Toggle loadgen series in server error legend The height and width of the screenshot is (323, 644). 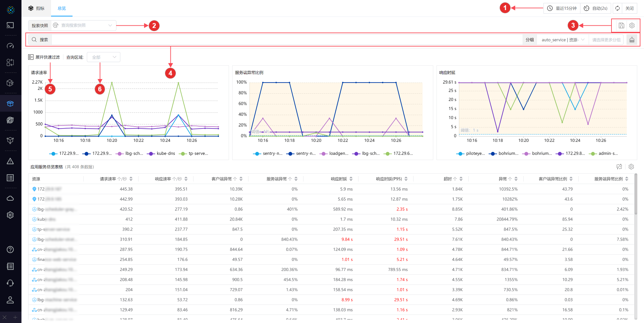pos(334,154)
